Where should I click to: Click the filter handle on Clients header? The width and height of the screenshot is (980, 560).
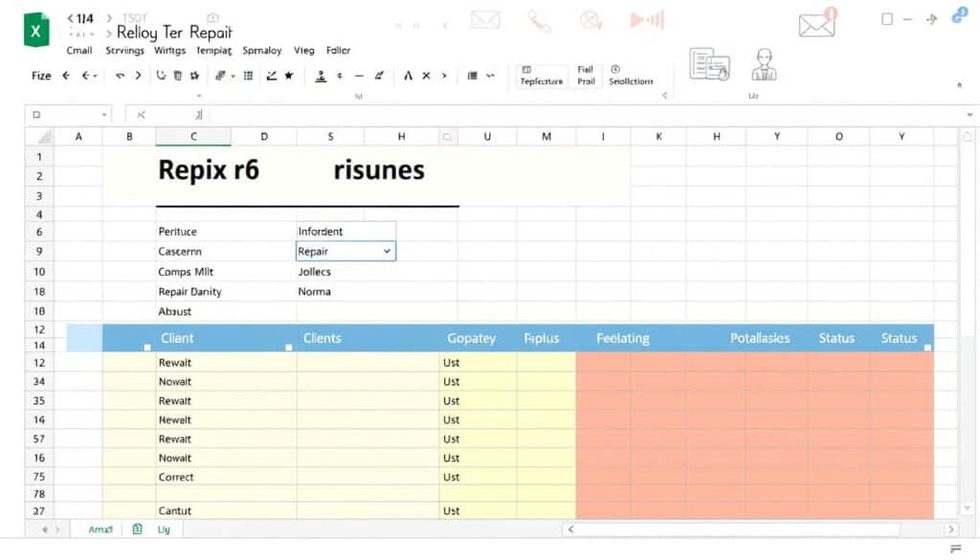point(289,347)
